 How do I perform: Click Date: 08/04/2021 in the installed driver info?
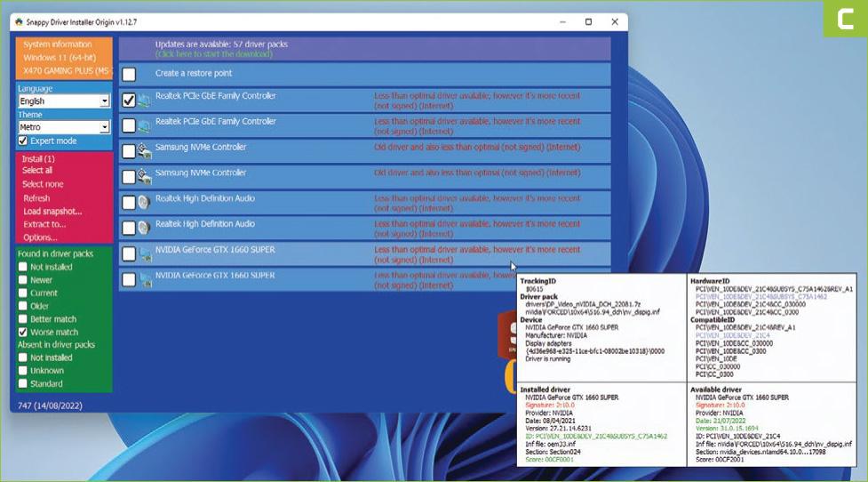549,421
